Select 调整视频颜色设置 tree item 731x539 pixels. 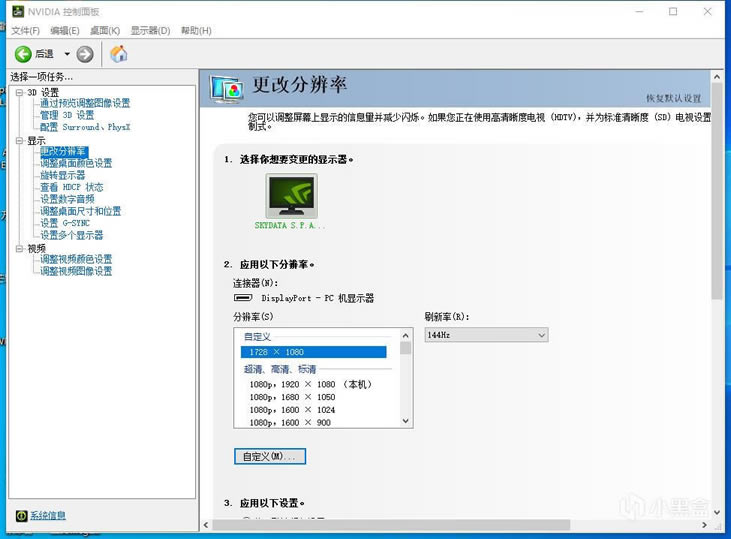click(76, 259)
